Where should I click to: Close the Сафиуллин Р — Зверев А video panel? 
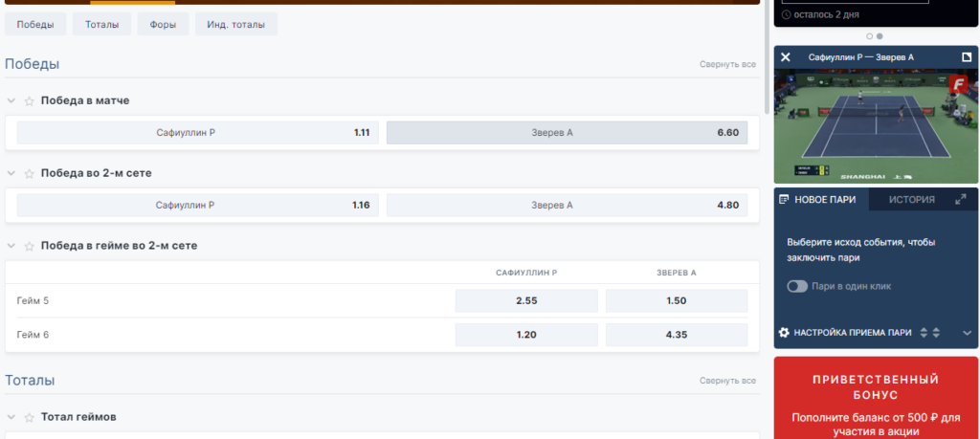[x=786, y=57]
